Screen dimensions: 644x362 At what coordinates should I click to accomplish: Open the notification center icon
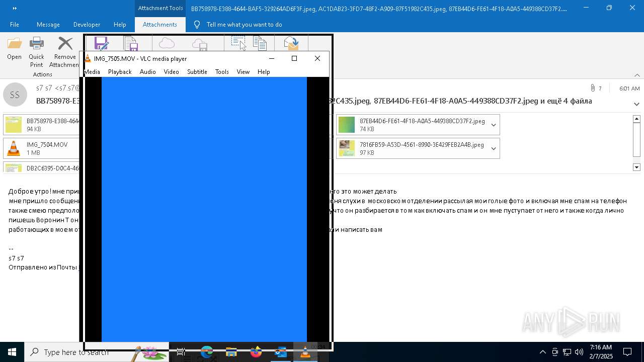coord(627,352)
